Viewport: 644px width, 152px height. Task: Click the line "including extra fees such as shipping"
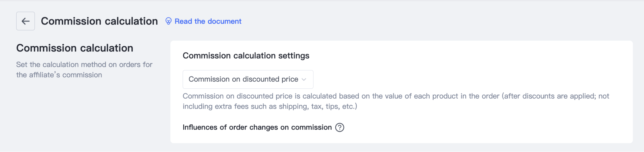[270, 106]
